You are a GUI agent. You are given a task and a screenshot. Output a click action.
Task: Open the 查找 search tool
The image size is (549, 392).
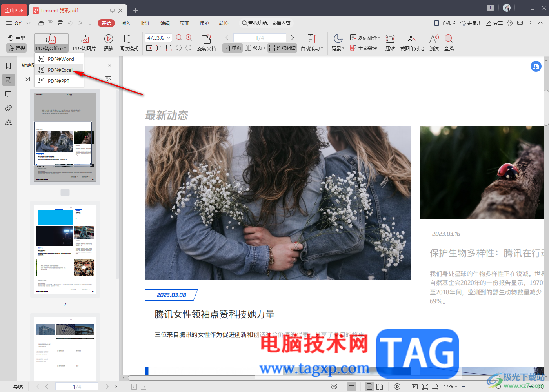point(449,43)
